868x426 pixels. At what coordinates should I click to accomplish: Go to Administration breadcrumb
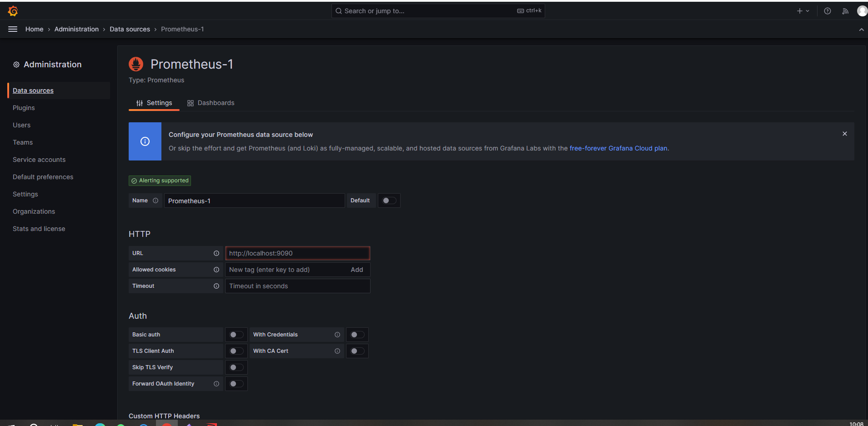(x=76, y=29)
